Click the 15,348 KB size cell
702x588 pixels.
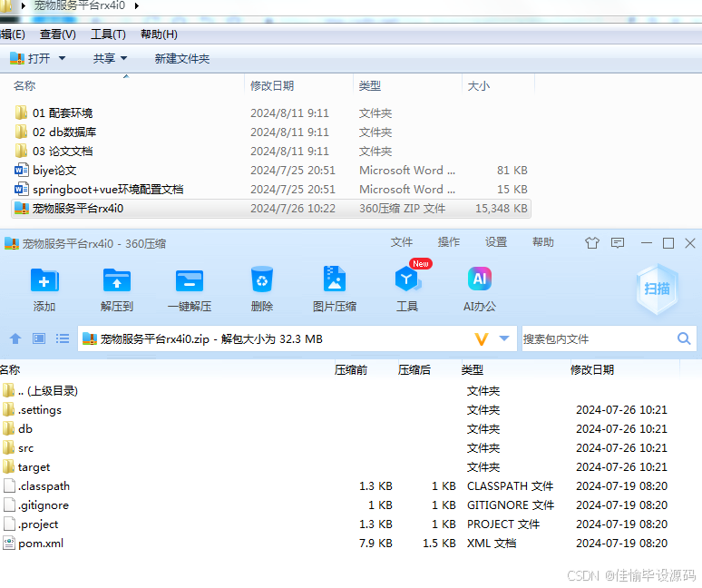click(501, 208)
